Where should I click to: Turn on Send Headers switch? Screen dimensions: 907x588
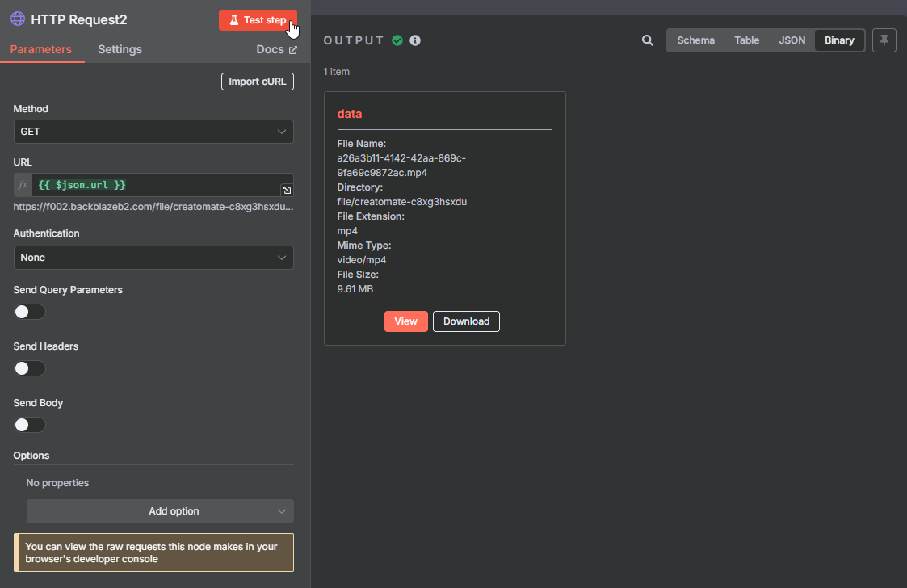(x=30, y=368)
